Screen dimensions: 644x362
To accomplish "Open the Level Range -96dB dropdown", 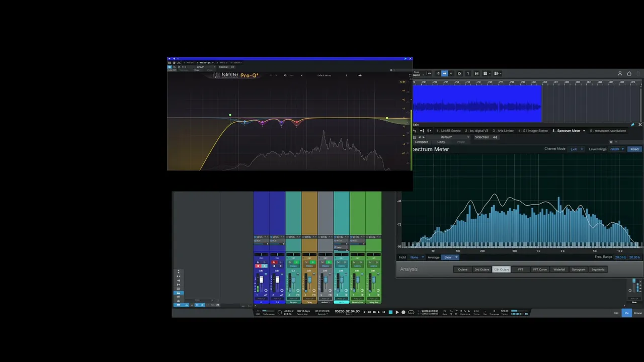I will 617,149.
